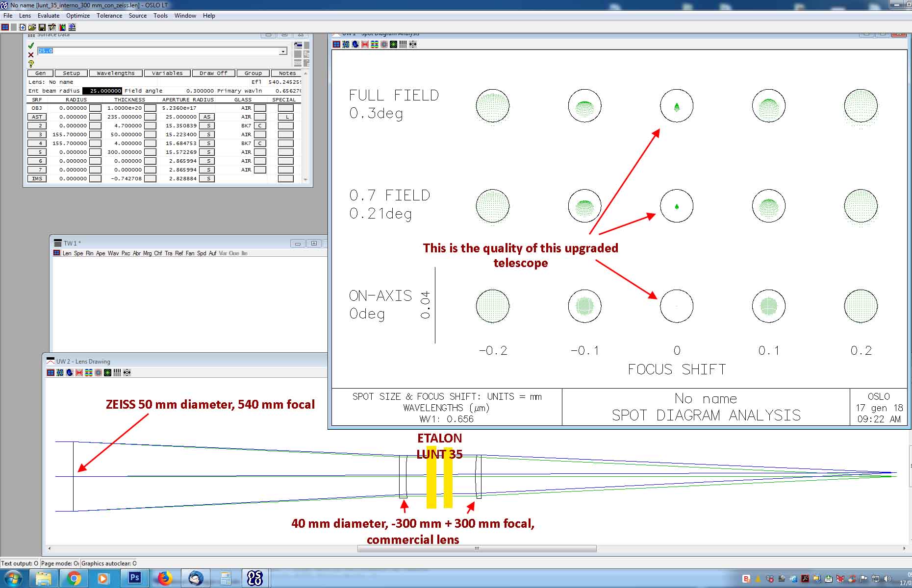Click the ray intercept curves icon in Spot Diagram window

365,44
